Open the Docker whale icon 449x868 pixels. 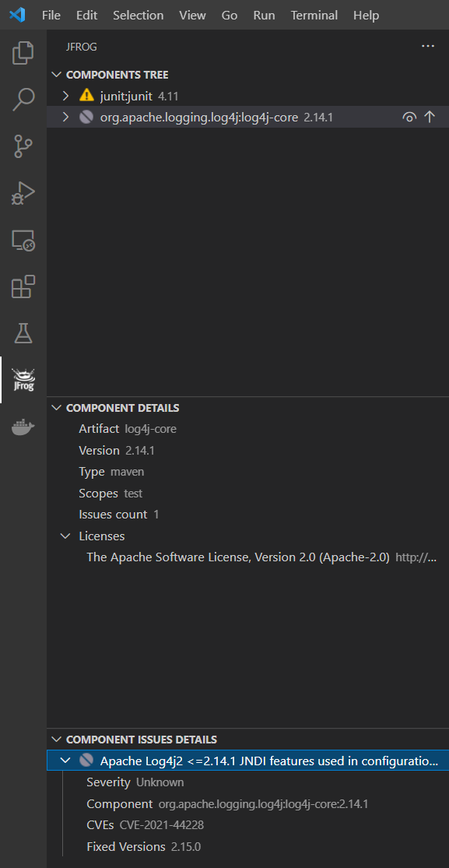[23, 427]
